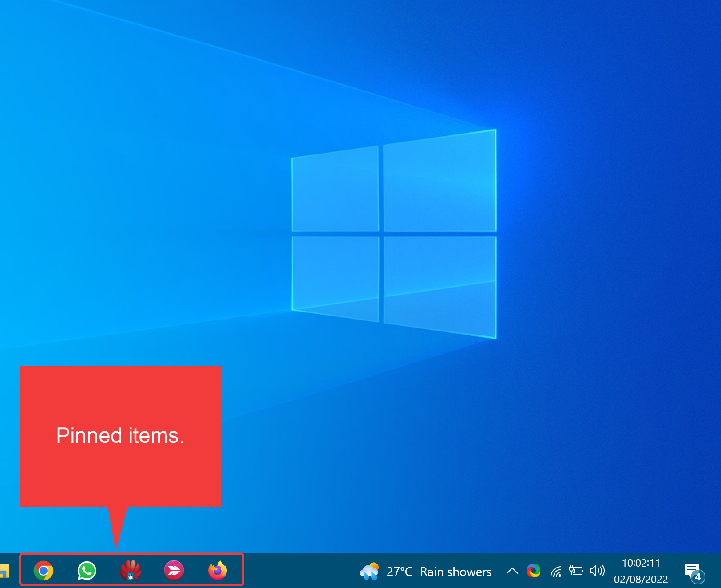This screenshot has width=721, height=588.
Task: Click the 10:02:11 clock time
Action: 641,563
